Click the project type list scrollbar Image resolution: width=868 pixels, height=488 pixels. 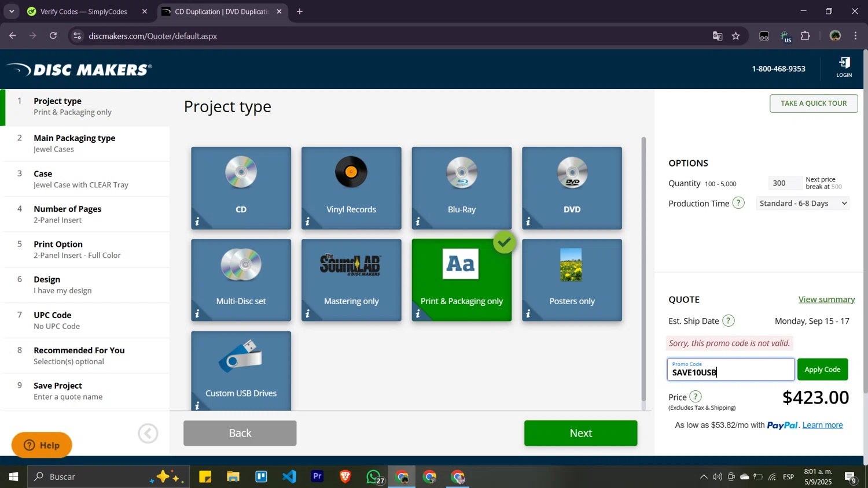[x=643, y=269]
